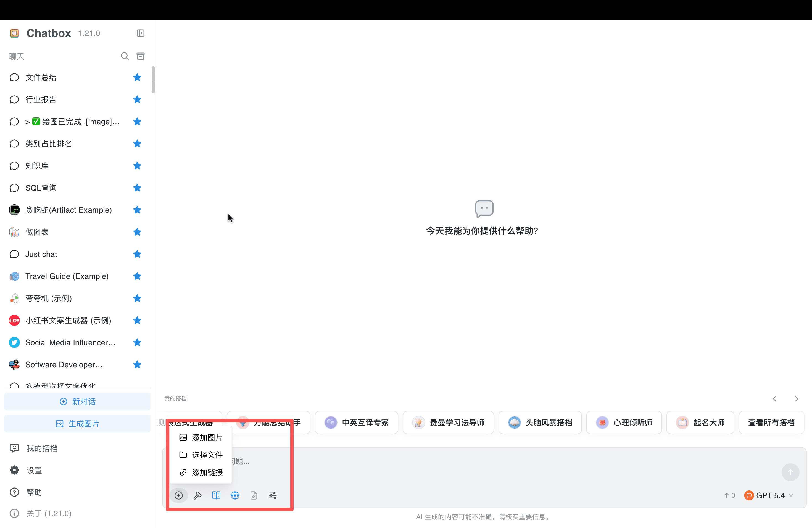Choose the 中英互译专家 partner card
This screenshot has height=528, width=812.
point(356,423)
